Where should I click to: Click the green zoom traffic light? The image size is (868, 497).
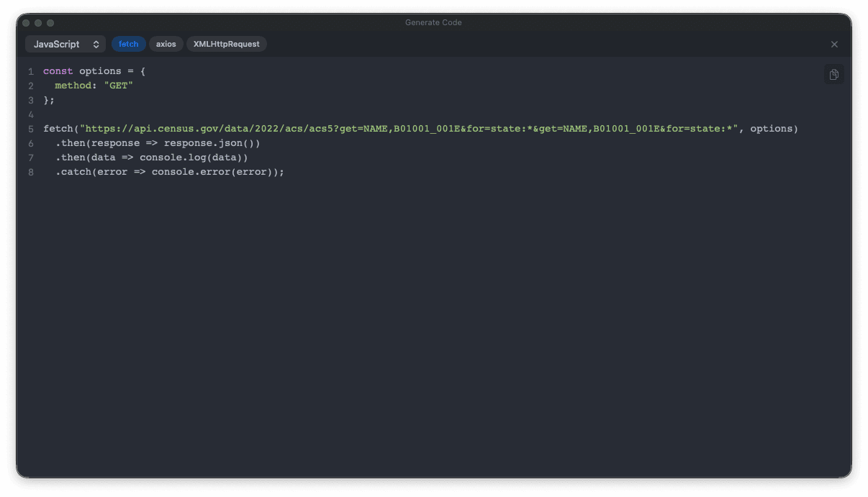point(50,22)
